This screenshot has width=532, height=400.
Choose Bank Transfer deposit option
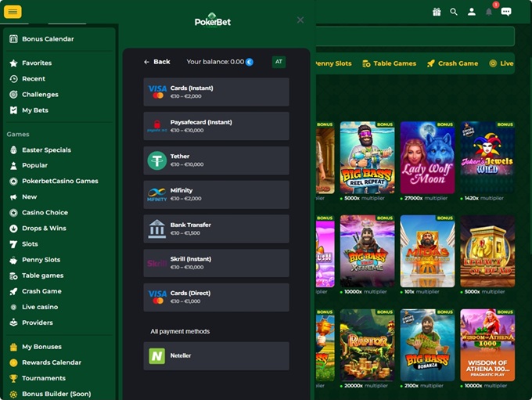click(216, 229)
